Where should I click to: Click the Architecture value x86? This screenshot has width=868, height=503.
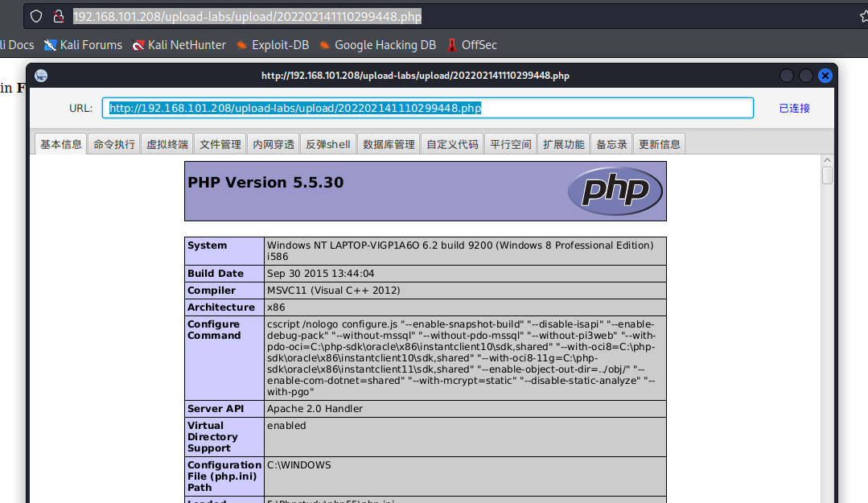pos(276,307)
